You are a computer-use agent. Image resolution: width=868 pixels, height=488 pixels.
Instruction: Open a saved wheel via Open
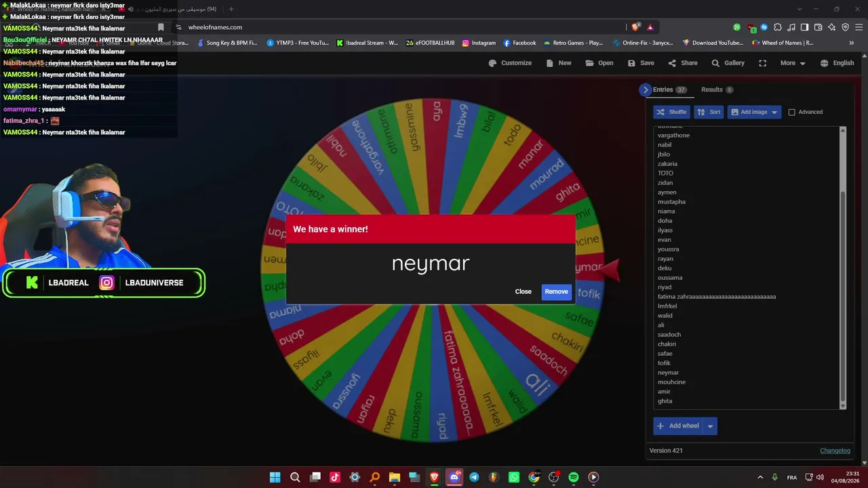pyautogui.click(x=599, y=63)
